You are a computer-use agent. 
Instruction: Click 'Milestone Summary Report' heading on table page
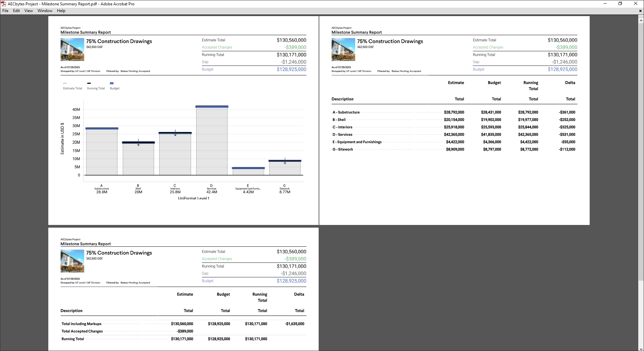pyautogui.click(x=357, y=33)
